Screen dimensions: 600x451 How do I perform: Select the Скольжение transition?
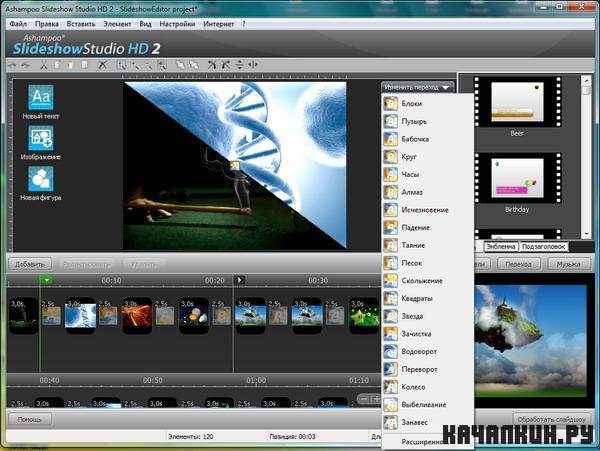click(428, 281)
